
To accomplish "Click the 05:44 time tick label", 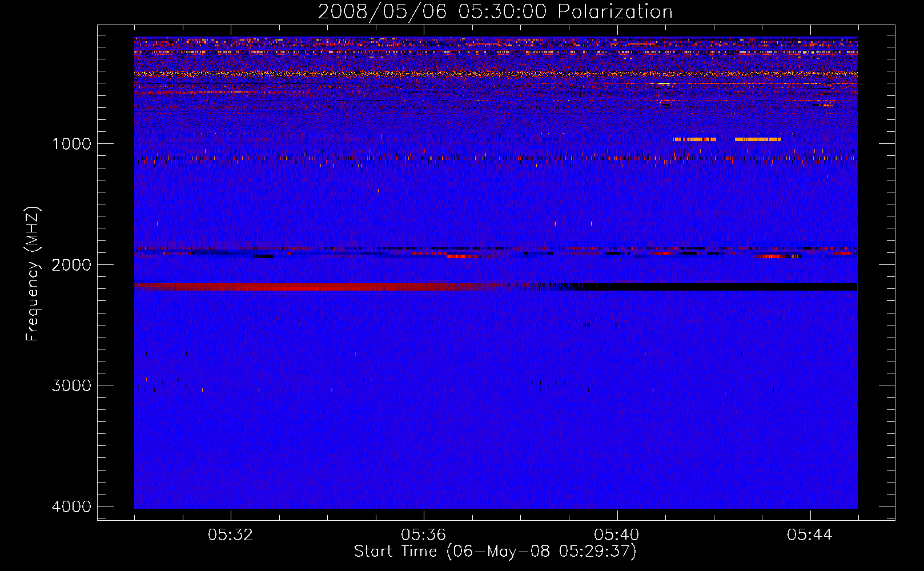I will (x=810, y=535).
